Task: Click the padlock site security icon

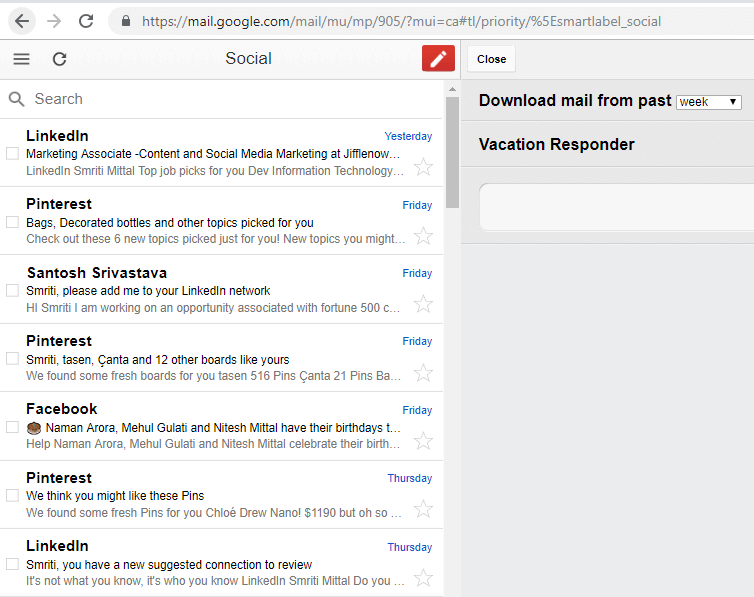Action: (x=126, y=21)
